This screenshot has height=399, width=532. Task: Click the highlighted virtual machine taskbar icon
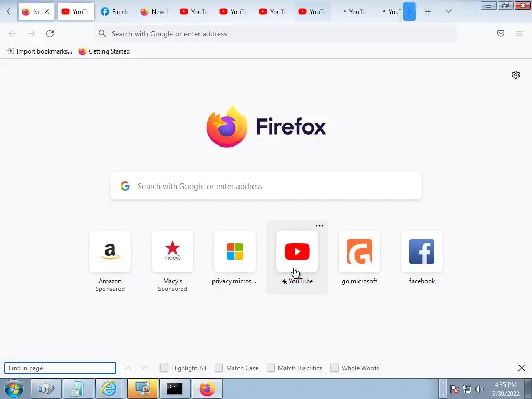click(143, 389)
